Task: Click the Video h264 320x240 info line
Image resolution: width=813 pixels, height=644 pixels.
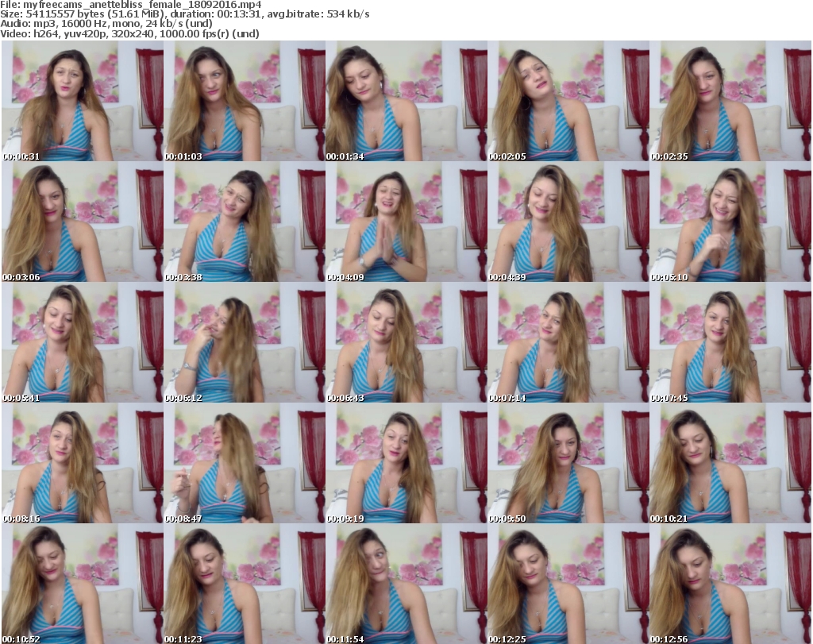Action: (129, 33)
